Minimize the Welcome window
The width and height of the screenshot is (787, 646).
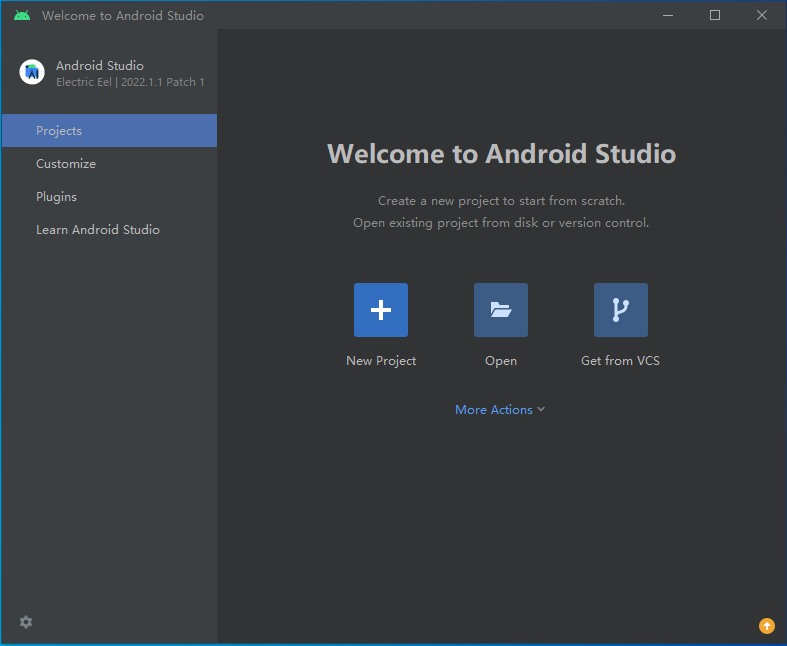(668, 16)
